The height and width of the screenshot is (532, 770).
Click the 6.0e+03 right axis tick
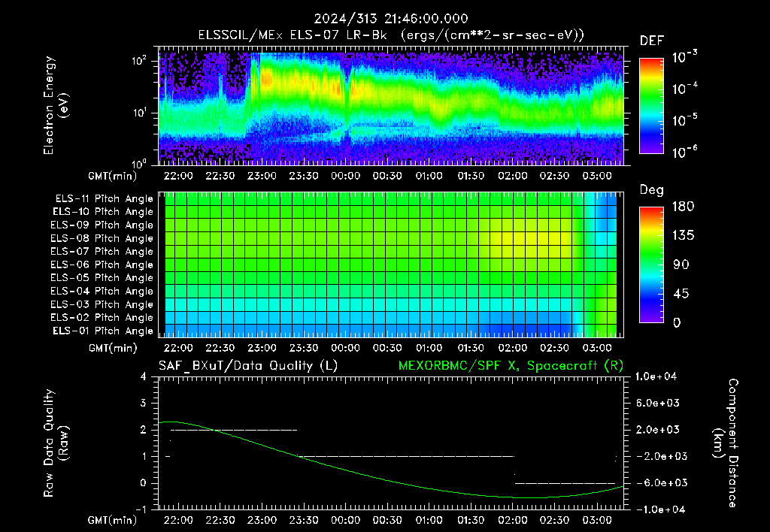coord(657,403)
